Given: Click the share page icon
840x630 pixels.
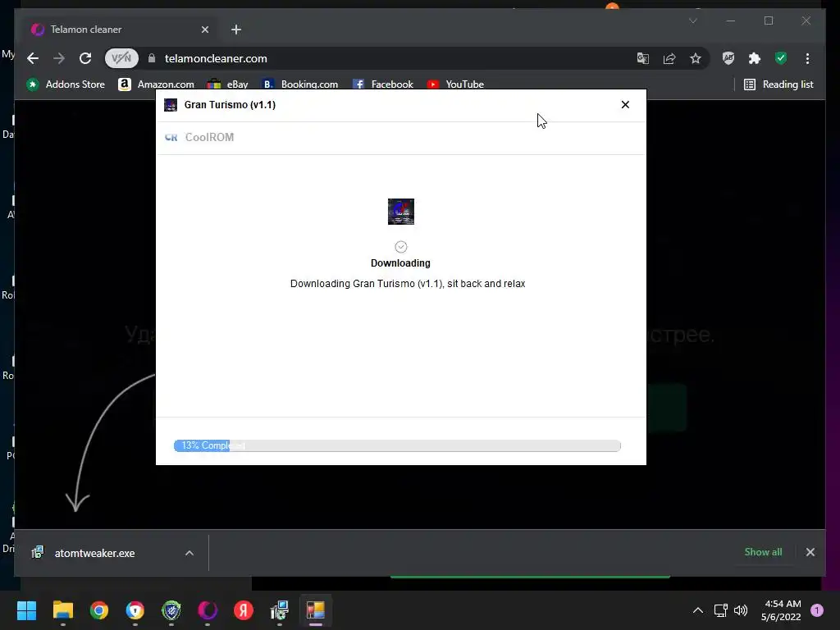Looking at the screenshot, I should click(669, 58).
